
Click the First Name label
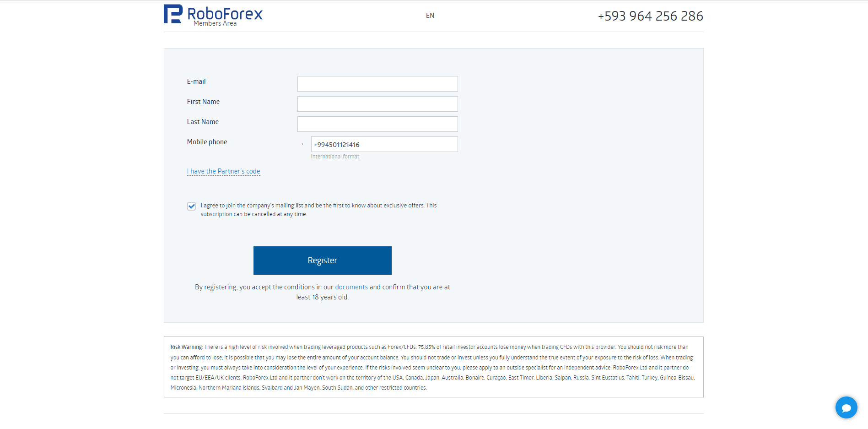[x=203, y=102]
